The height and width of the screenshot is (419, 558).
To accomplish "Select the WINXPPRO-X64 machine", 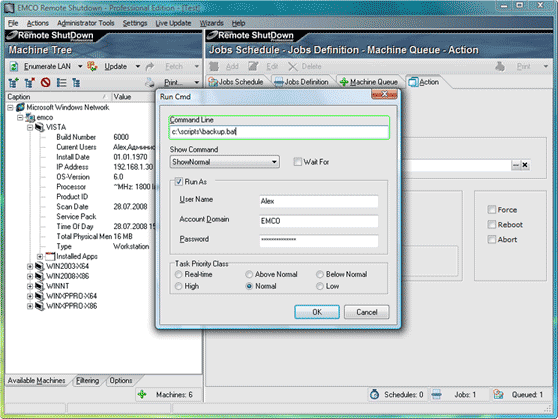I will pyautogui.click(x=71, y=296).
